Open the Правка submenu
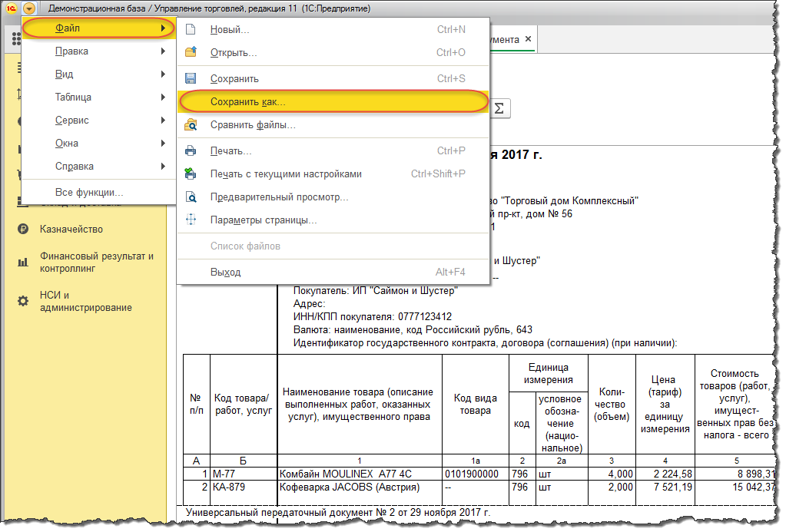 [99, 51]
